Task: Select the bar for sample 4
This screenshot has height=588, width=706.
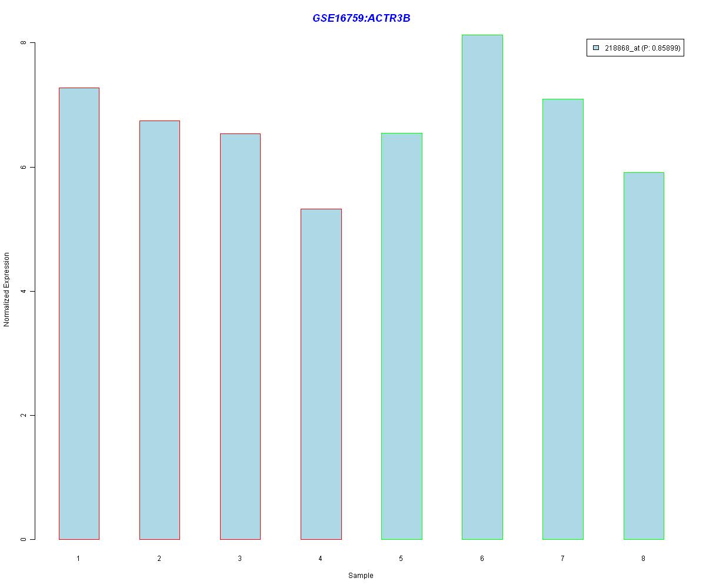Action: (321, 374)
